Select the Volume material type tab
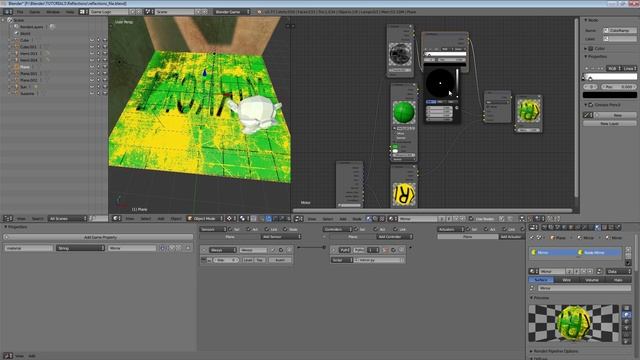The width and height of the screenshot is (640, 360). tap(592, 280)
